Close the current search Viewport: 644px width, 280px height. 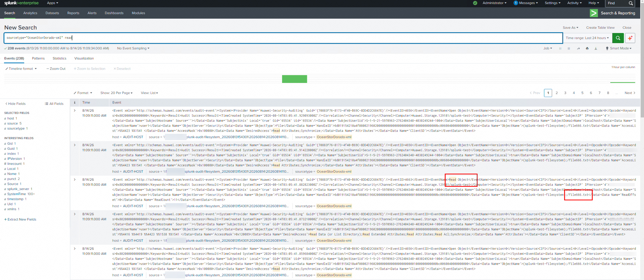coord(627,28)
